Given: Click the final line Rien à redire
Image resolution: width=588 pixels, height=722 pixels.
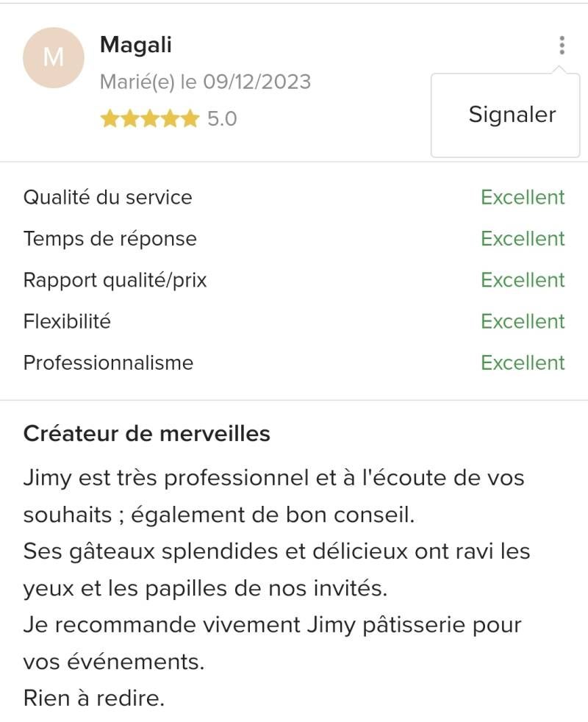Looking at the screenshot, I should [94, 698].
